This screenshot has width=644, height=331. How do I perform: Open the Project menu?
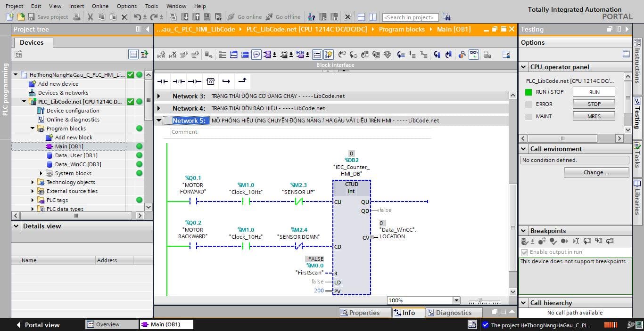click(x=14, y=6)
